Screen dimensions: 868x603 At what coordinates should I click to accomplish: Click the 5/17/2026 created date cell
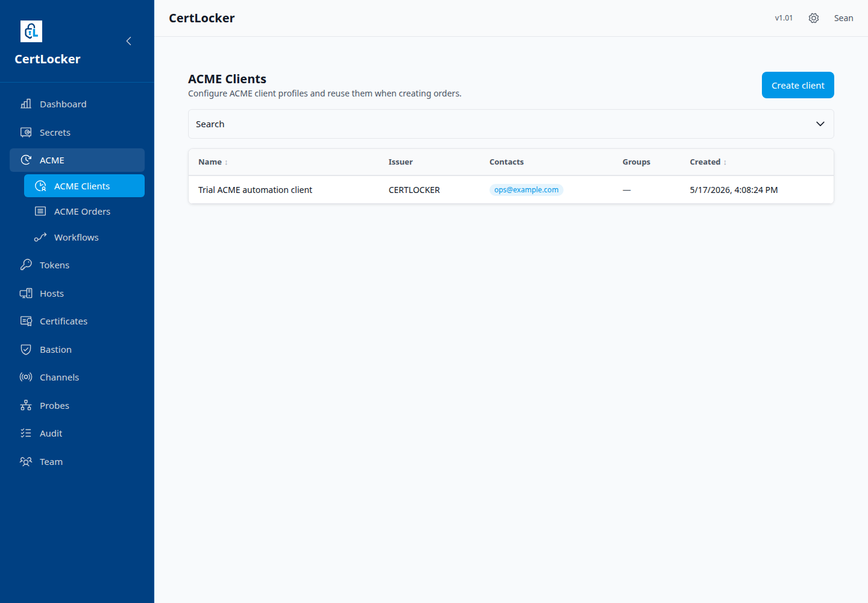point(734,189)
